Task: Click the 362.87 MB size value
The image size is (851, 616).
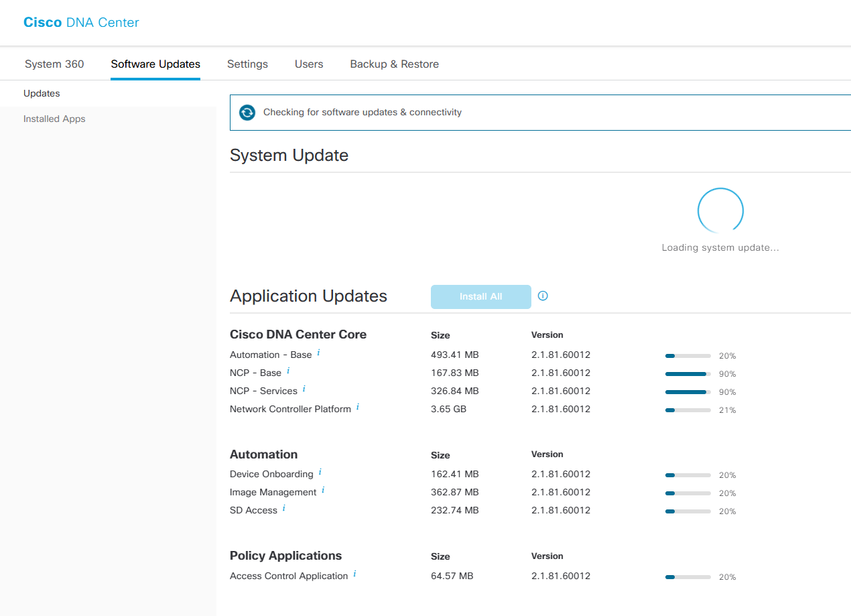Action: coord(455,492)
